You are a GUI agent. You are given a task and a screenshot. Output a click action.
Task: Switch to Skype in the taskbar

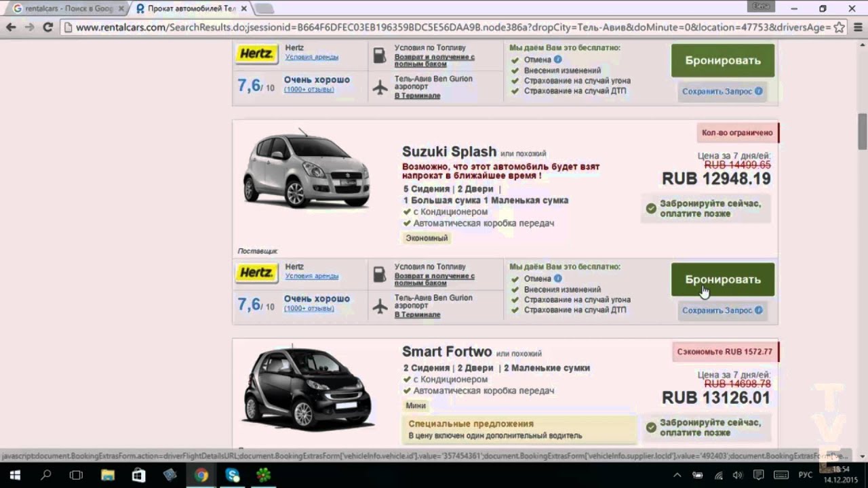point(233,475)
